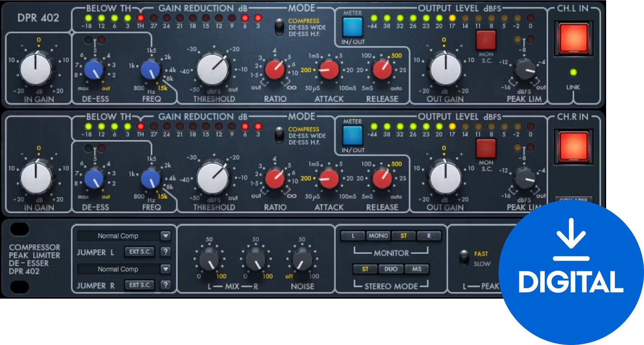Click the top channel PEAK LIM knob
This screenshot has height=345, width=644.
click(x=525, y=70)
